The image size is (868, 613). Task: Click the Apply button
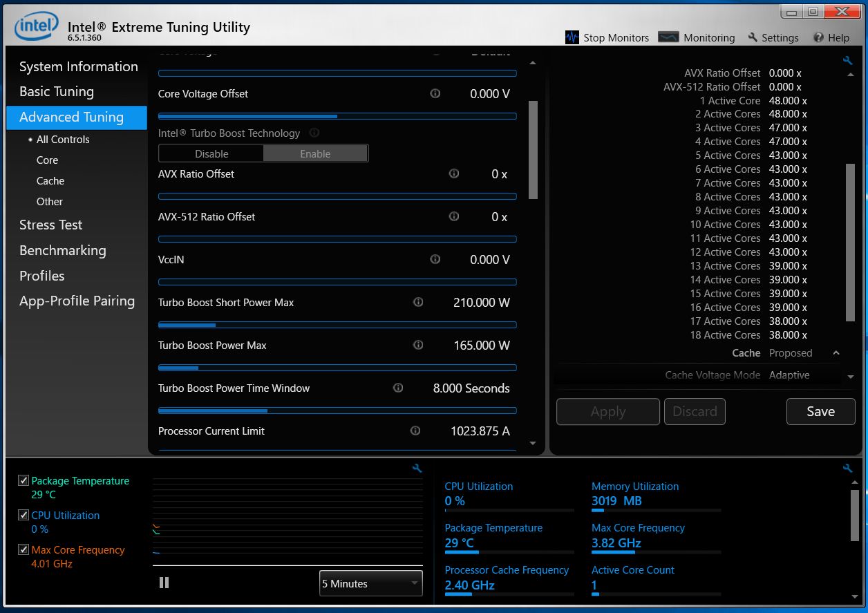[608, 411]
